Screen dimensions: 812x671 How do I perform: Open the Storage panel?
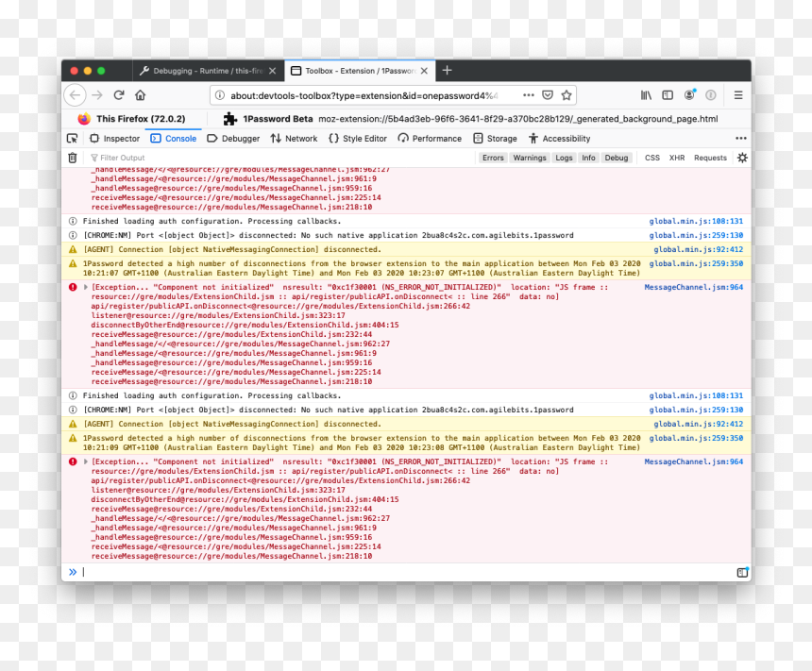[x=495, y=138]
